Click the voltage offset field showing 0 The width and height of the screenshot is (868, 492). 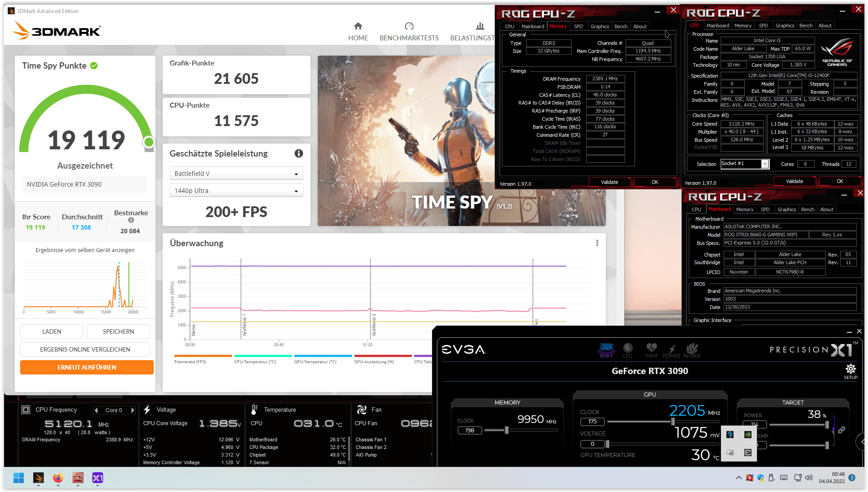[592, 444]
